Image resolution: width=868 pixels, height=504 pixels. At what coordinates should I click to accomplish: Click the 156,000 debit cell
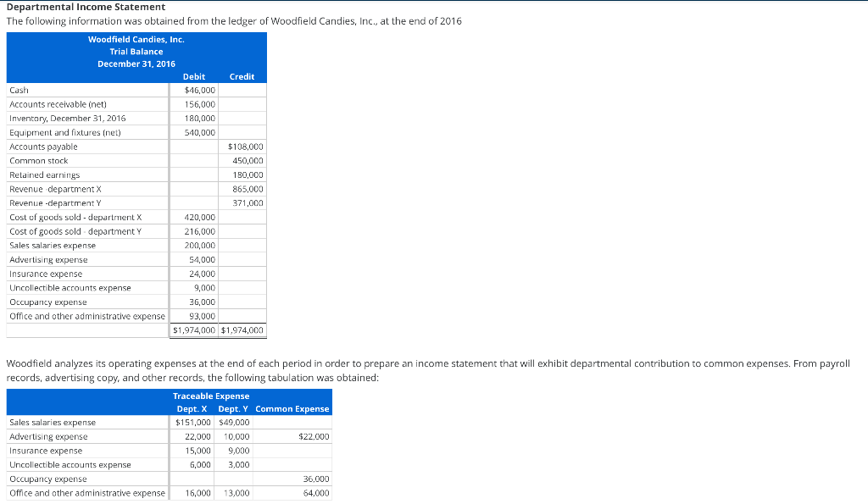[x=200, y=104]
